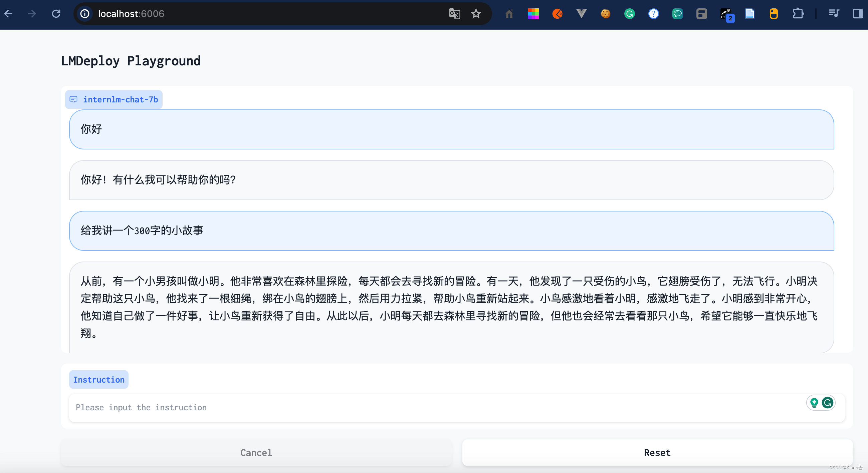Select the 你好 user message bubble
The image size is (868, 473).
pyautogui.click(x=451, y=129)
